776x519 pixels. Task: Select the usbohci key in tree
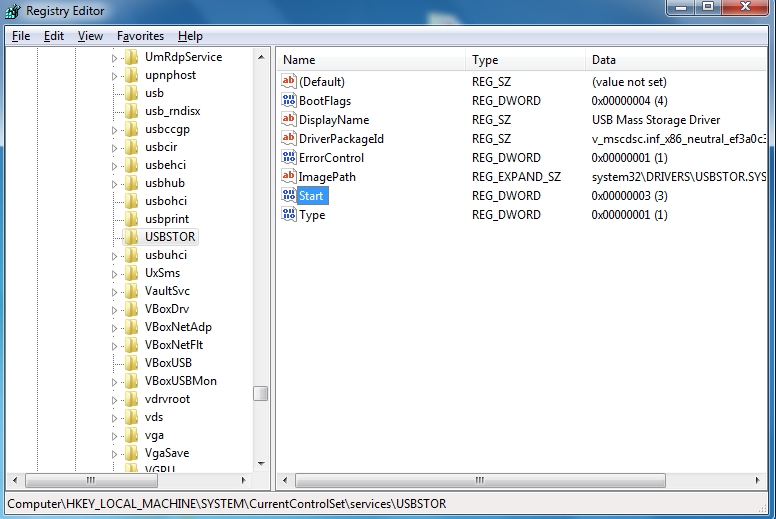pyautogui.click(x=166, y=201)
